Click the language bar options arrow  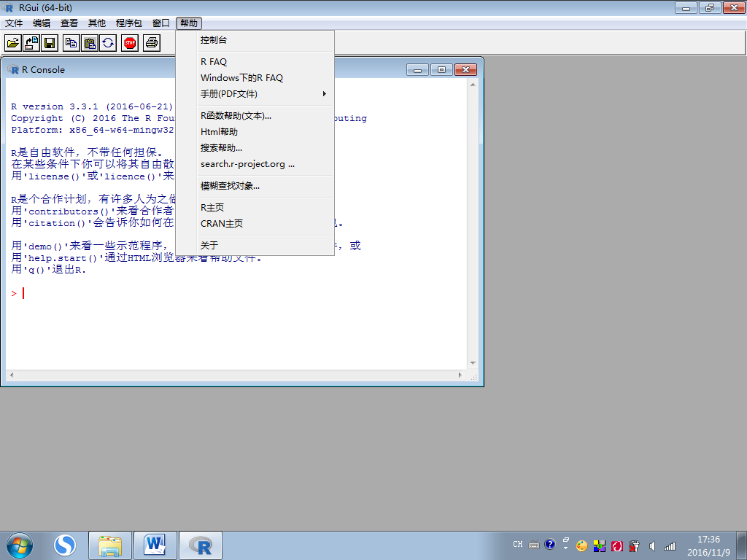point(566,547)
